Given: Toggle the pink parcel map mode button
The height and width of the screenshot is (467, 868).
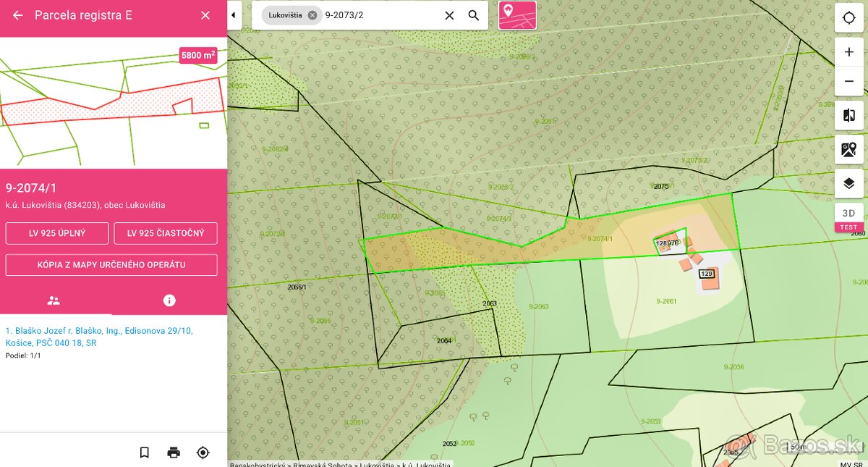Looking at the screenshot, I should point(517,15).
